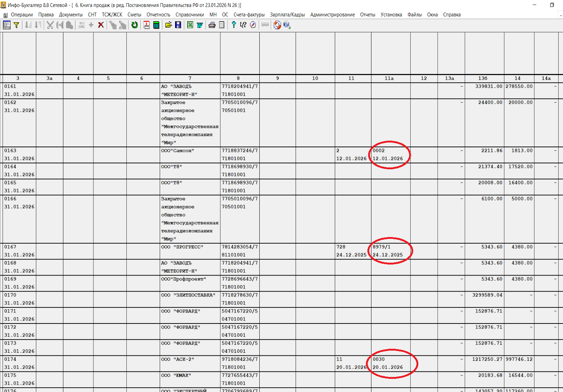
Task: Click the red X delete icon
Action: (101, 25)
